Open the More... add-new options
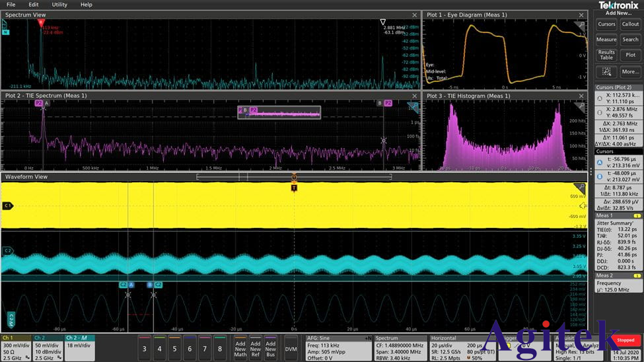The height and width of the screenshot is (362, 644). (x=630, y=71)
